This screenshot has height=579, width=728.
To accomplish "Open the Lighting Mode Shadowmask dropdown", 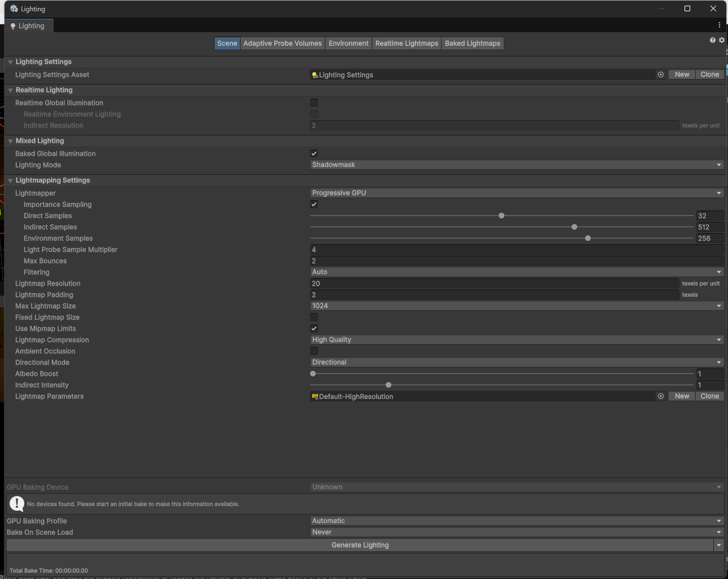I will (516, 164).
